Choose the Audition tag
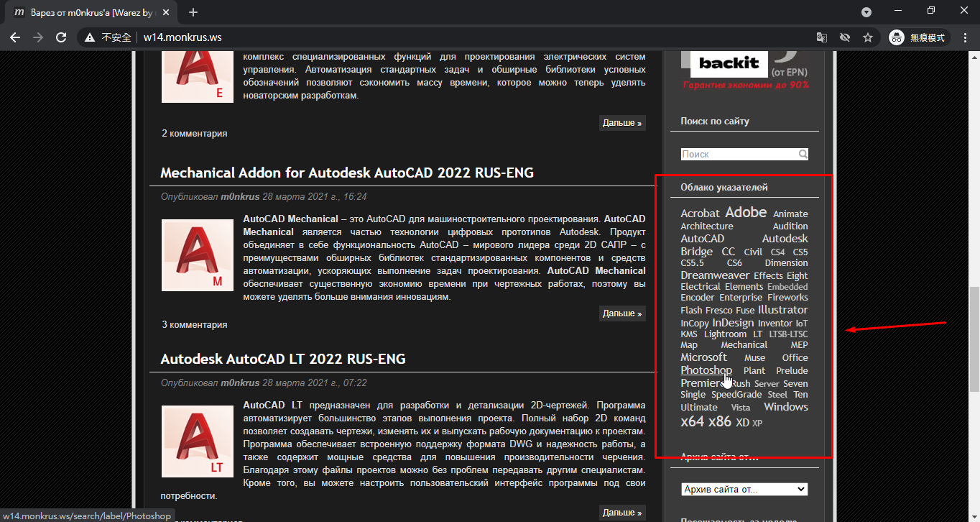Screen dimensions: 980x522 click(x=790, y=226)
